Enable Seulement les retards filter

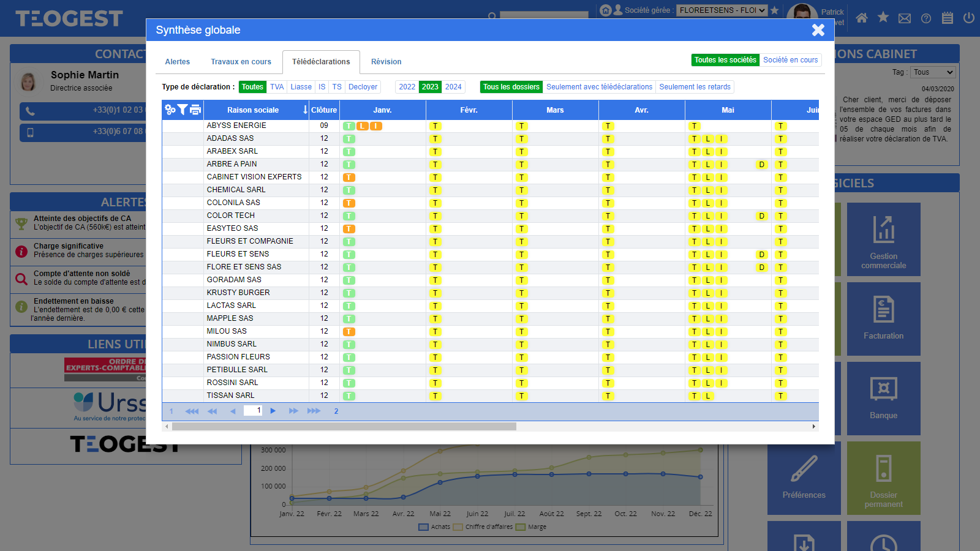coord(695,87)
